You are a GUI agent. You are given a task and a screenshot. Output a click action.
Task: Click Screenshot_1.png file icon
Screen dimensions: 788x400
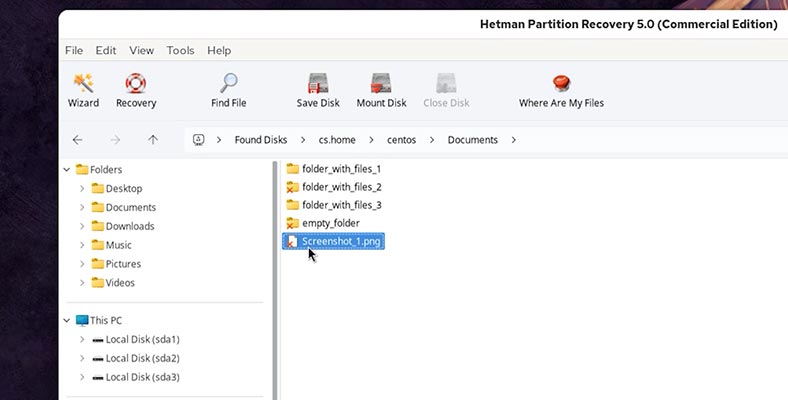292,241
